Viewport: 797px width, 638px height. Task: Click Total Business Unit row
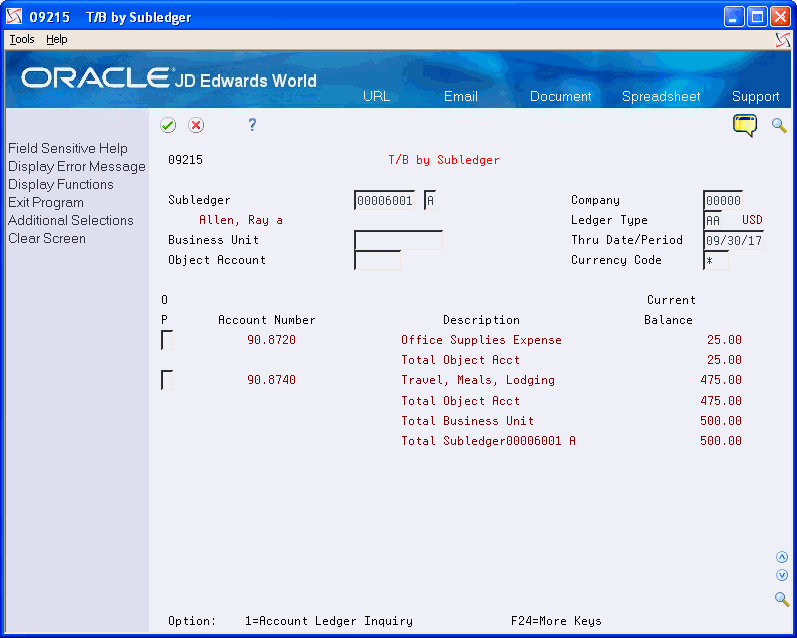[468, 421]
